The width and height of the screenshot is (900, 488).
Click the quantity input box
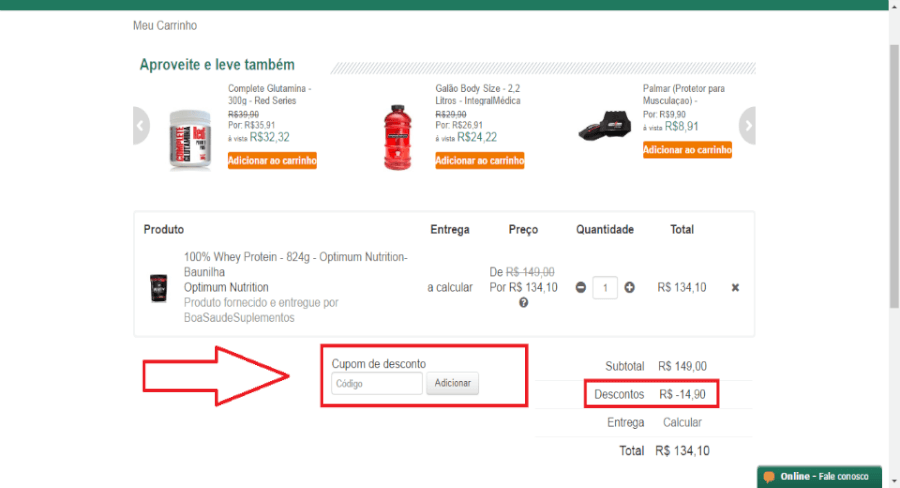coord(605,288)
